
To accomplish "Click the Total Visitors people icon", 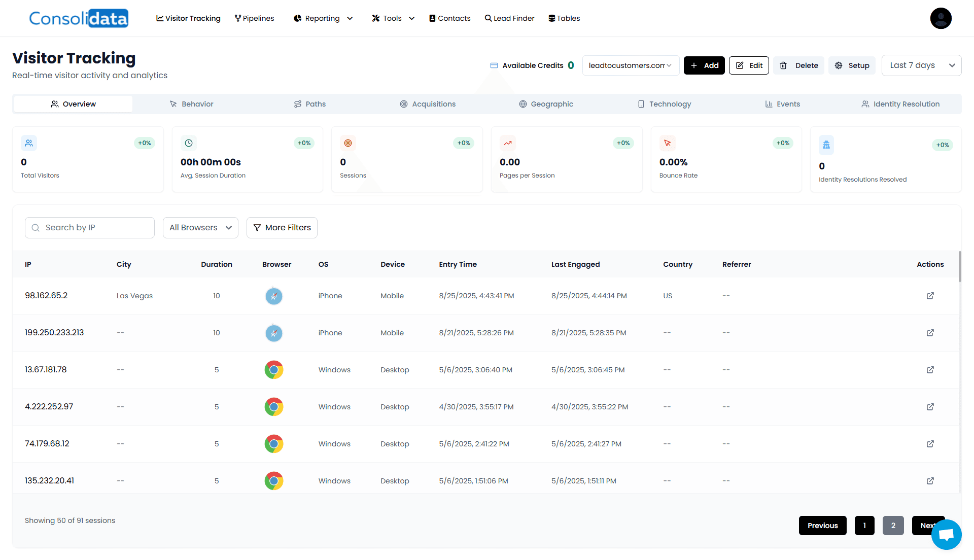I will (x=29, y=143).
